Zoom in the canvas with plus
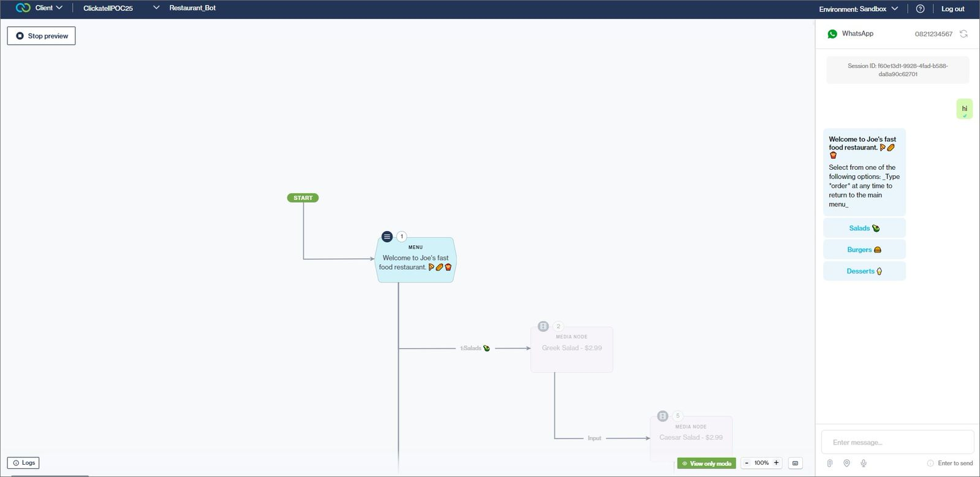Image resolution: width=980 pixels, height=477 pixels. click(776, 463)
